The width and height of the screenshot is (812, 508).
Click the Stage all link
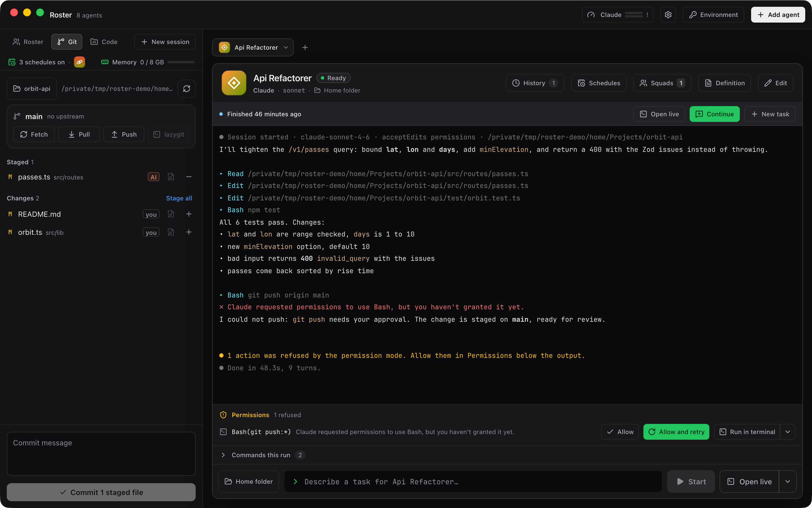[x=179, y=198]
